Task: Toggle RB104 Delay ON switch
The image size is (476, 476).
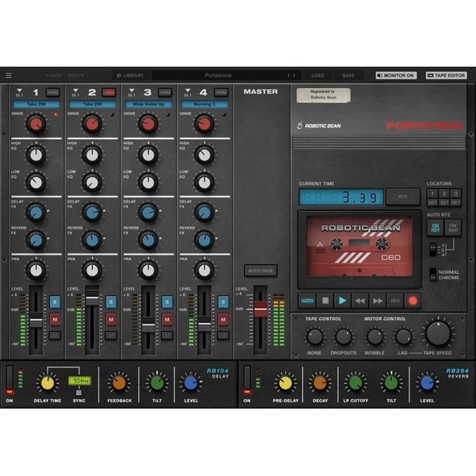Action: click(x=10, y=379)
